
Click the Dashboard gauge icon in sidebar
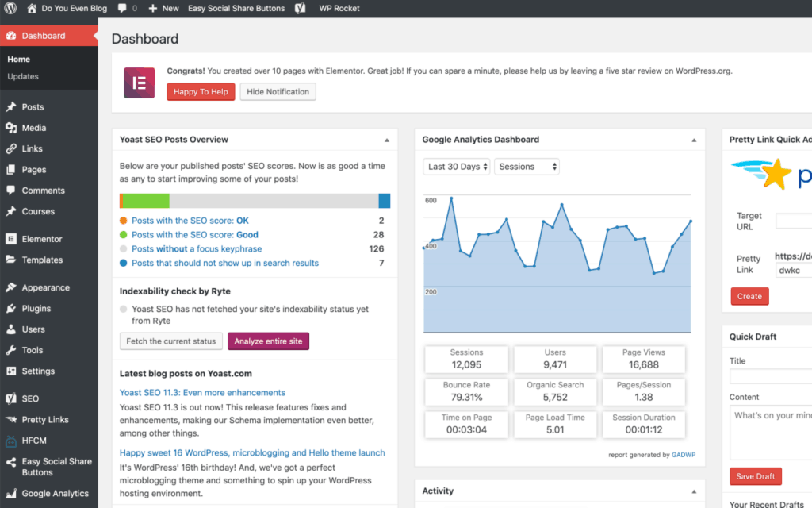pos(11,36)
